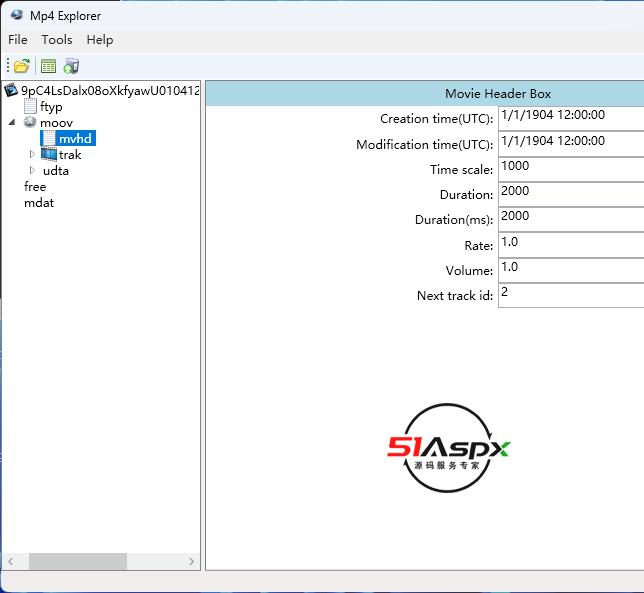Click the disc icon beside moov
Viewport: 644px width, 593px height.
30,122
